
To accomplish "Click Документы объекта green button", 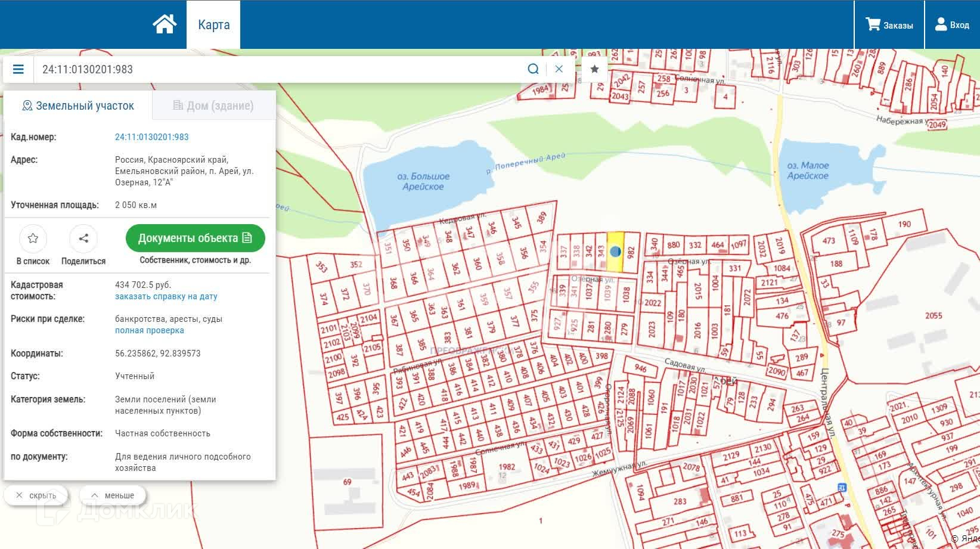I will click(195, 238).
